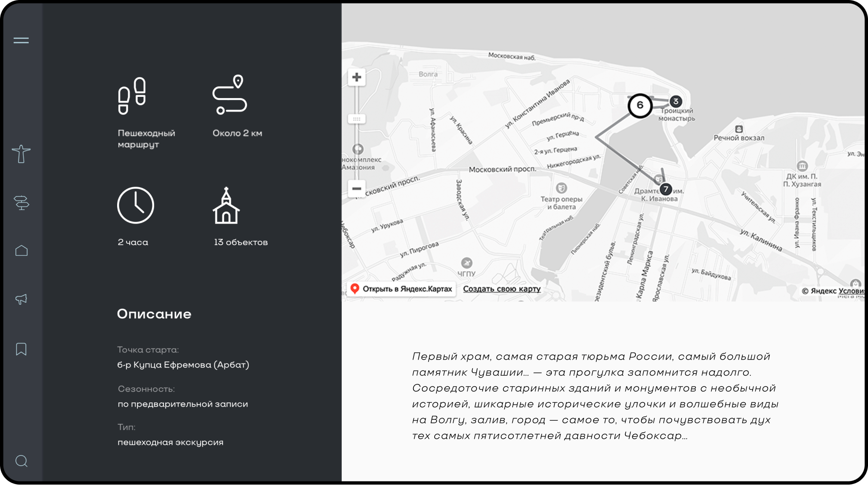This screenshot has width=868, height=485.
Task: Zoom out using the minus control
Action: [x=356, y=188]
